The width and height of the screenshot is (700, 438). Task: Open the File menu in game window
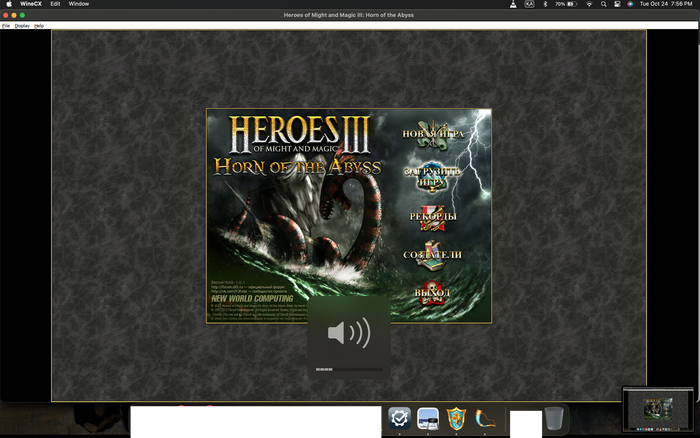[6, 26]
